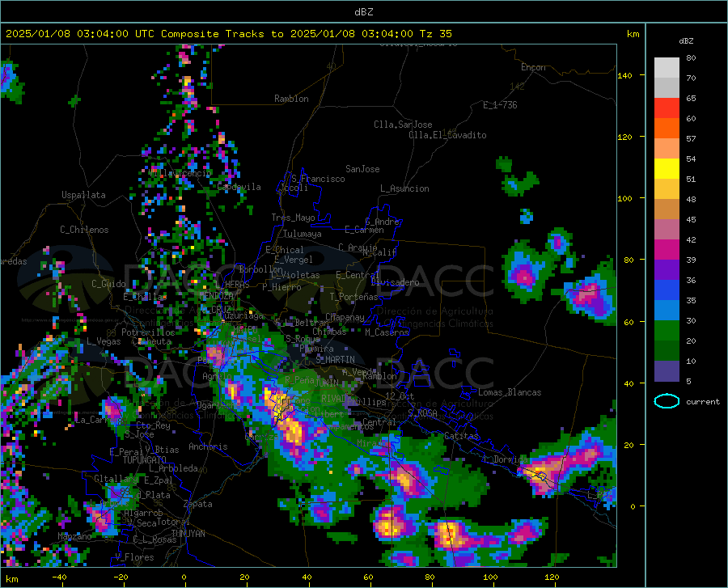Screen dimensions: 728x588
Task: Click the 'Manzano' map label
Action: tap(74, 536)
